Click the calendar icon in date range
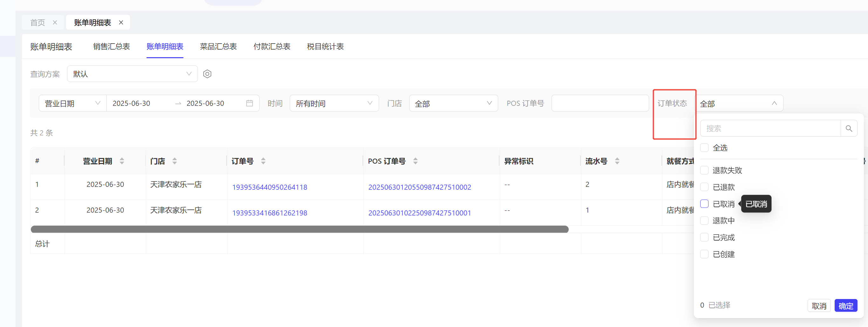The height and width of the screenshot is (327, 868). 249,103
